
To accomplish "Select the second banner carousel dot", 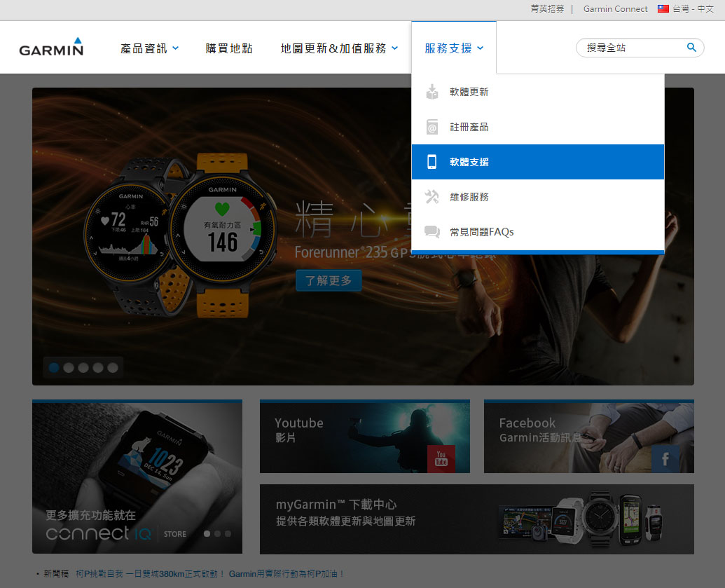I will click(x=69, y=367).
